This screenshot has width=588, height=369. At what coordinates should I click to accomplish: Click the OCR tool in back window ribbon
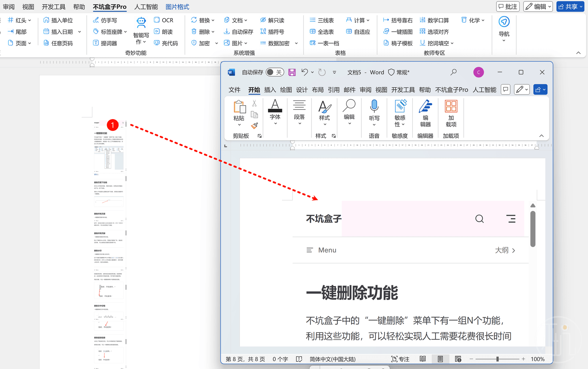point(164,20)
